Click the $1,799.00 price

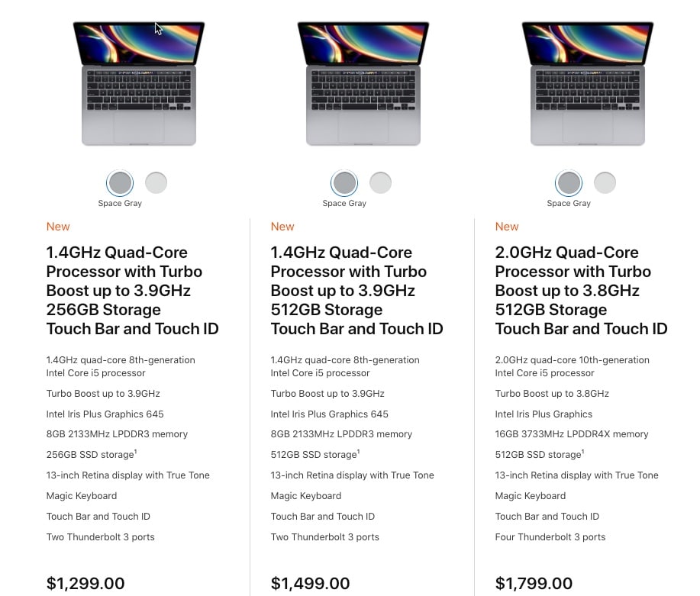pyautogui.click(x=534, y=584)
